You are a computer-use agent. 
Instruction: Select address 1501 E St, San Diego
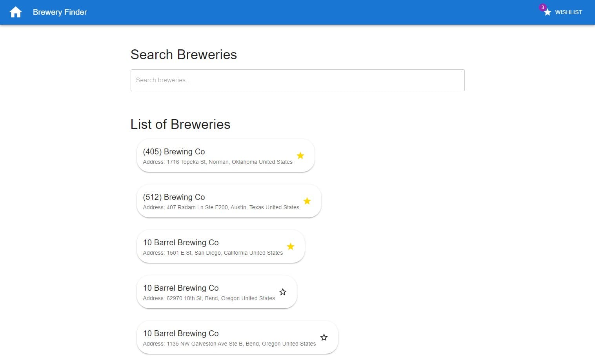[213, 253]
